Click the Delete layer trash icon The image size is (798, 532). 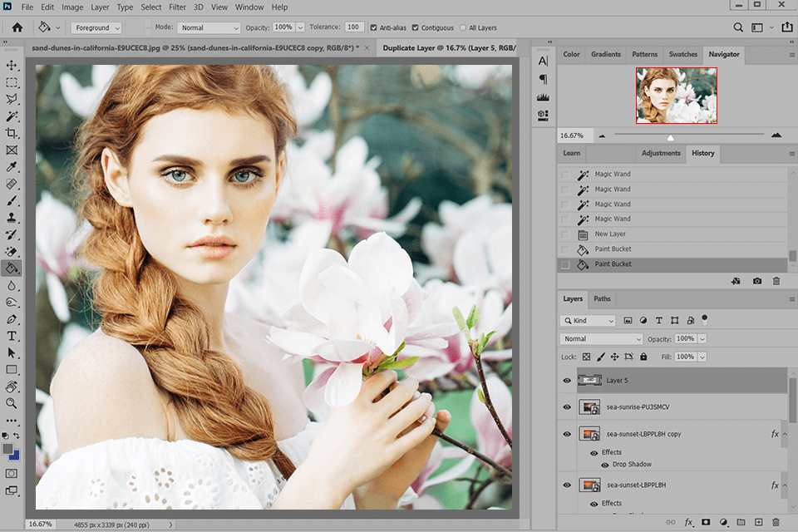tap(776, 522)
